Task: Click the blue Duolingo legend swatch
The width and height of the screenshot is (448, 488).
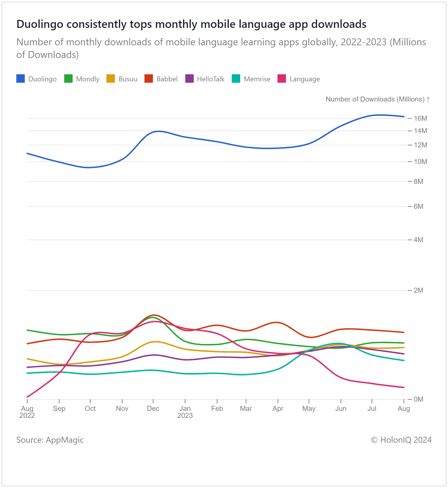Action: click(x=20, y=79)
